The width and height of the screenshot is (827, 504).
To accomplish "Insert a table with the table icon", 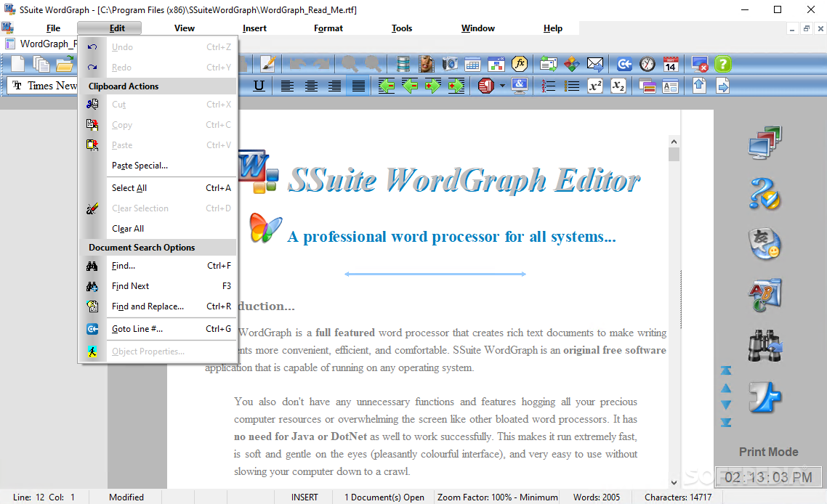I will 472,65.
